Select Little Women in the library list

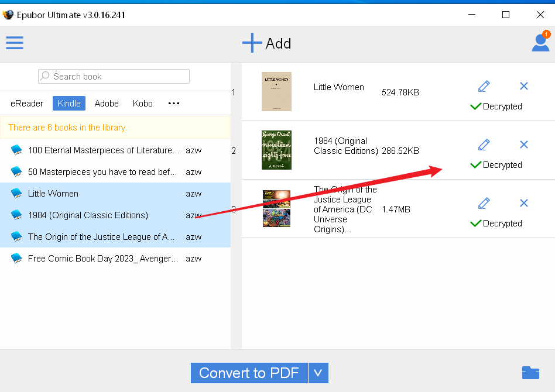click(115, 194)
